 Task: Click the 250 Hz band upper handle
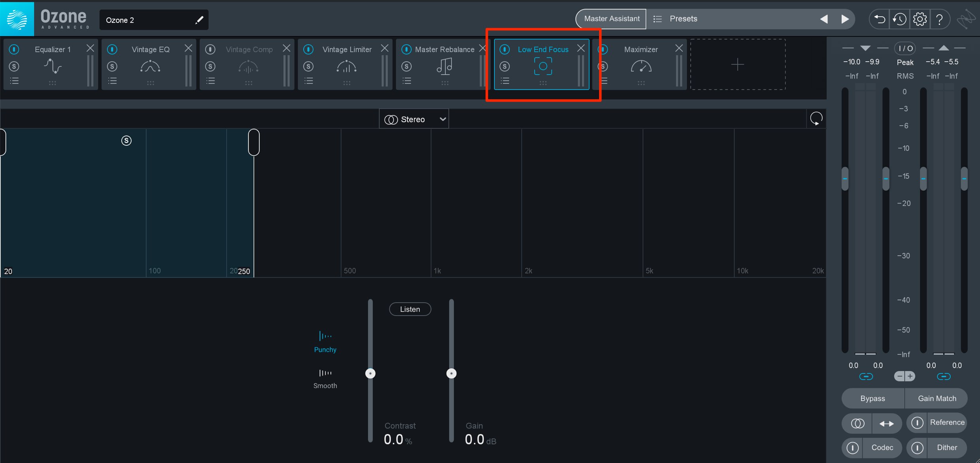pyautogui.click(x=254, y=142)
